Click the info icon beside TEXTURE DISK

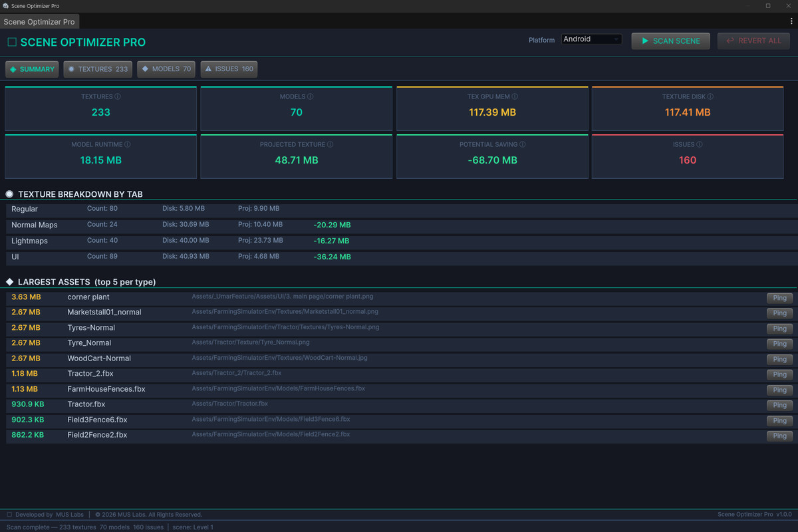[712, 96]
